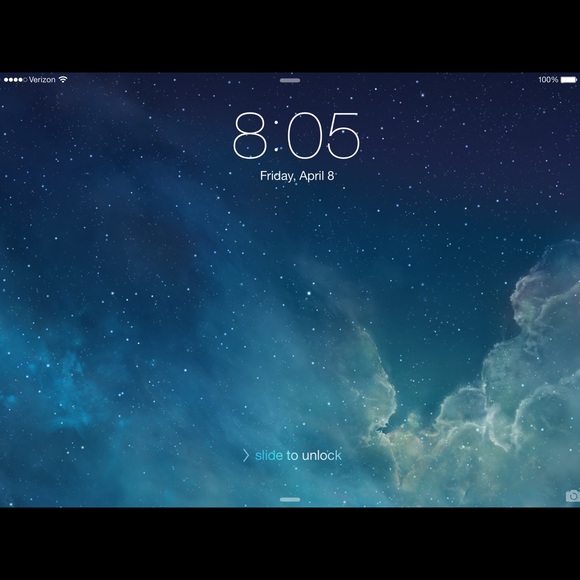This screenshot has width=580, height=580.
Task: Tap the slide to unlock chevron arrow
Action: [246, 455]
